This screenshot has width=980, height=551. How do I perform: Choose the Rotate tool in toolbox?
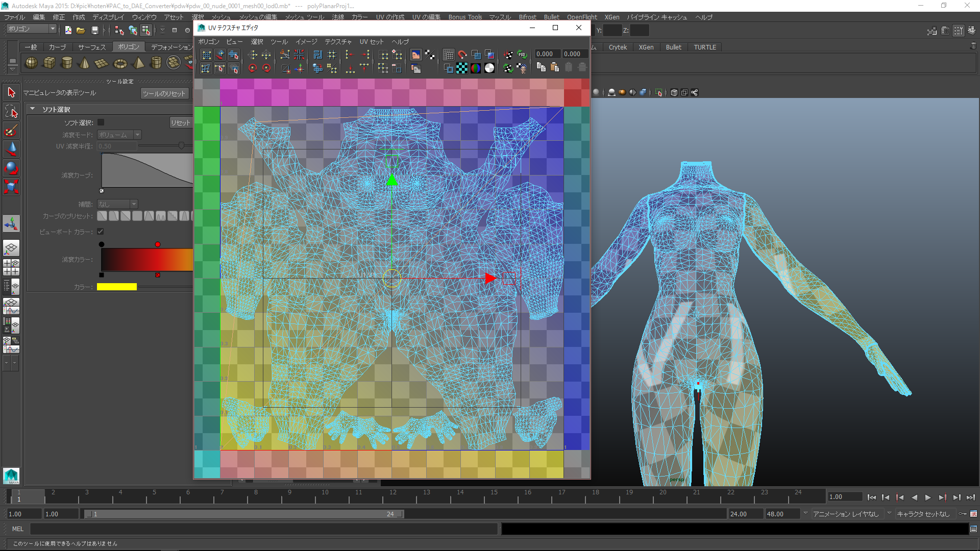(x=11, y=168)
